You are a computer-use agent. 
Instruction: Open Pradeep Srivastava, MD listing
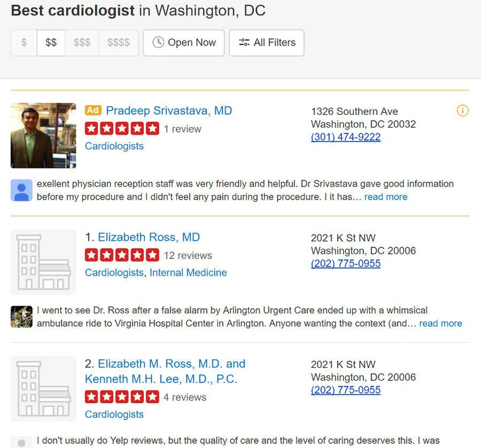(169, 111)
